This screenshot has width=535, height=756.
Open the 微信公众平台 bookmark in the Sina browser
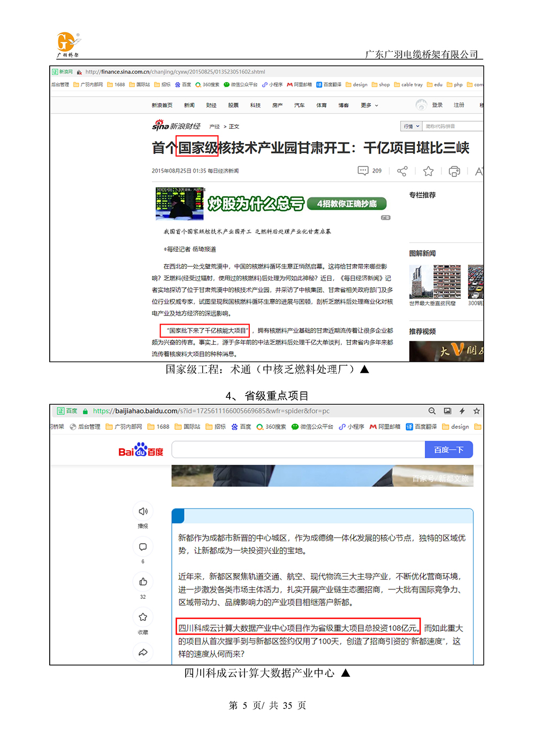pos(241,84)
